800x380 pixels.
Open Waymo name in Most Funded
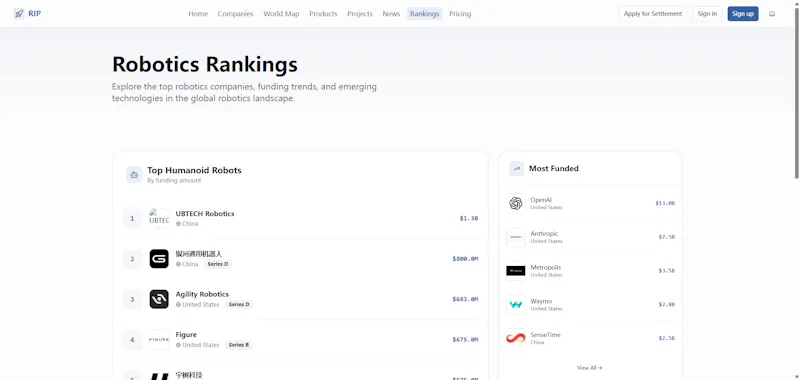tap(541, 301)
